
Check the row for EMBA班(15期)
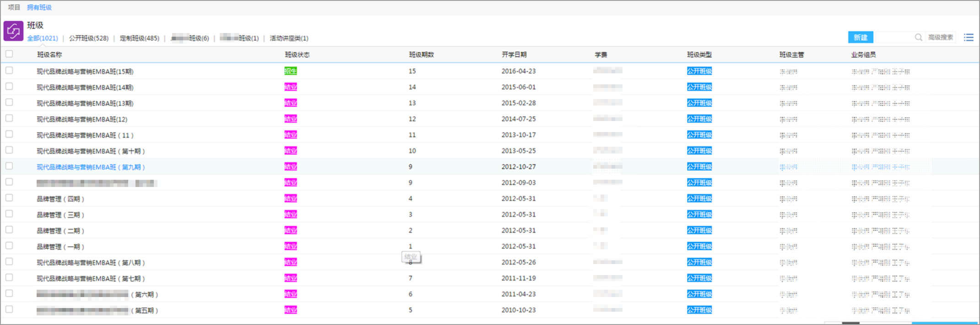(x=9, y=71)
